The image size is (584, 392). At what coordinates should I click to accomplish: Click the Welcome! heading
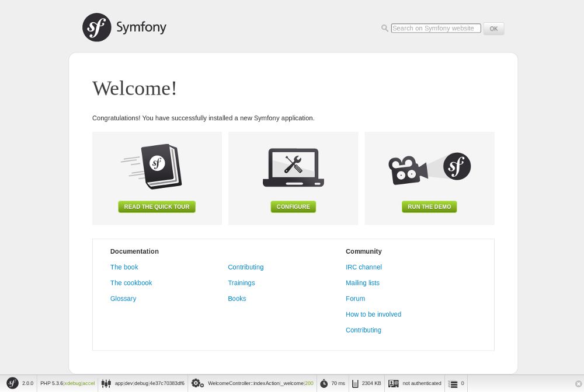tap(134, 89)
